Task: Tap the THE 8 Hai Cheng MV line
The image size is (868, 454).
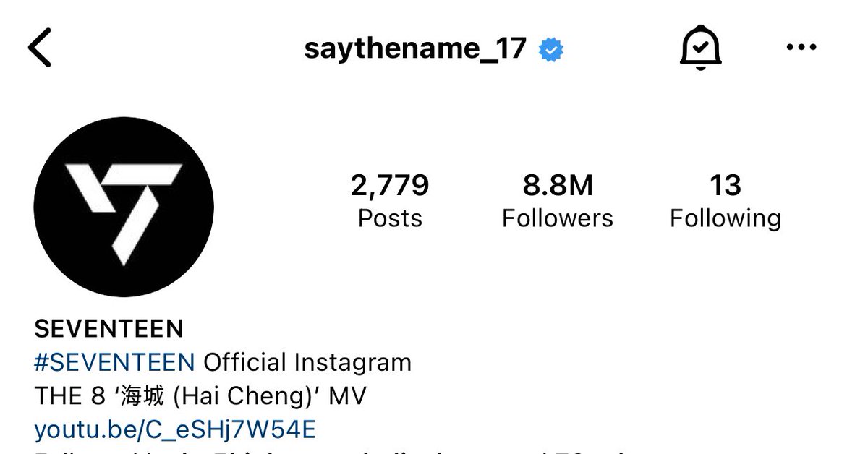Action: pos(200,396)
